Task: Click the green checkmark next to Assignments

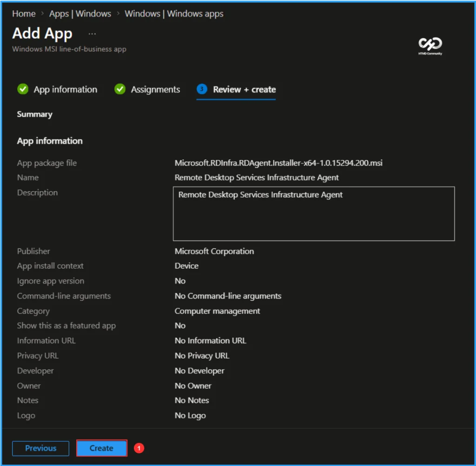Action: [x=120, y=89]
